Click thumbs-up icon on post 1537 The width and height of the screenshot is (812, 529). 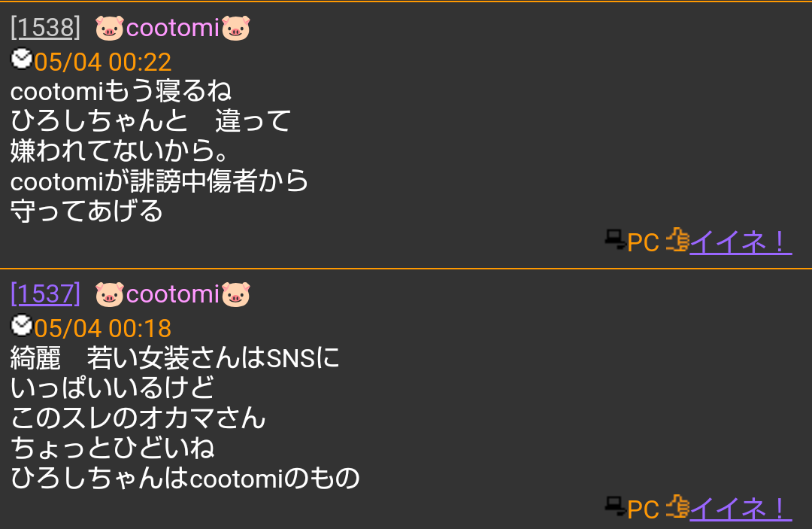(677, 506)
